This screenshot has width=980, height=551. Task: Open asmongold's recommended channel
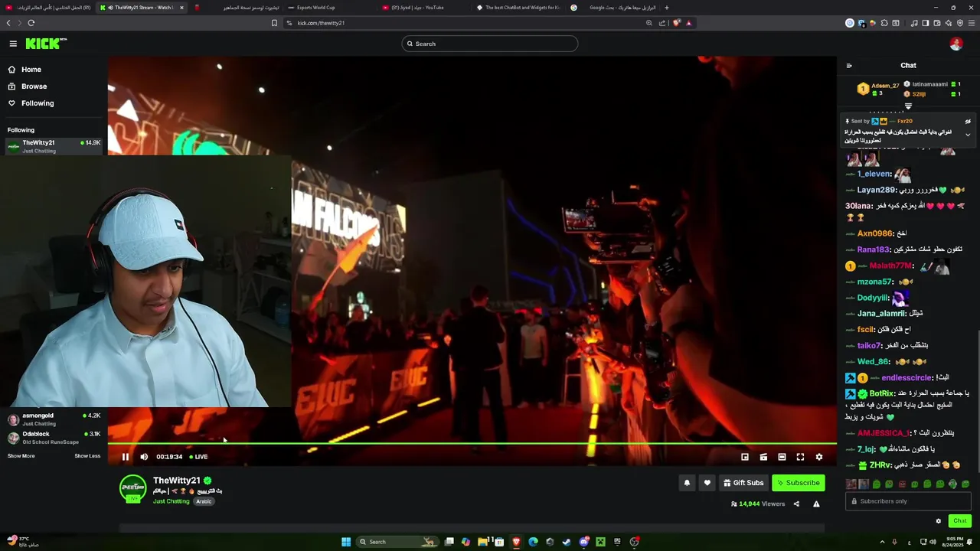(54, 419)
